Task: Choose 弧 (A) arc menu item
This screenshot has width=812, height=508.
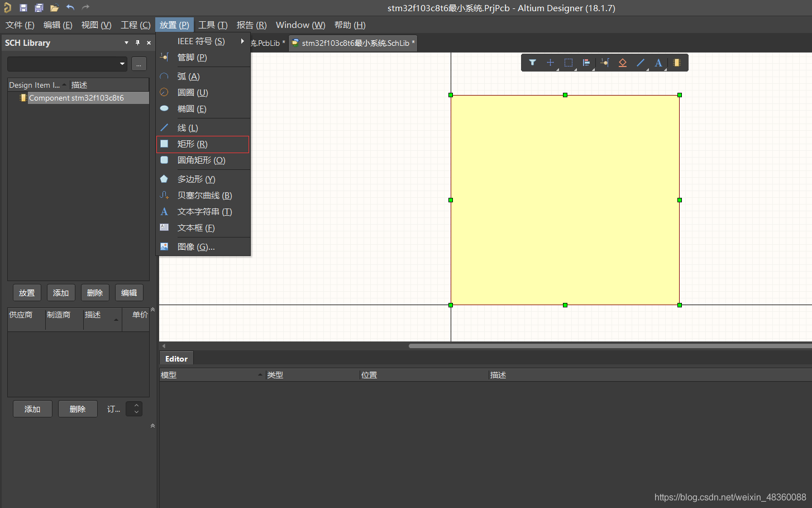Action: coord(203,77)
